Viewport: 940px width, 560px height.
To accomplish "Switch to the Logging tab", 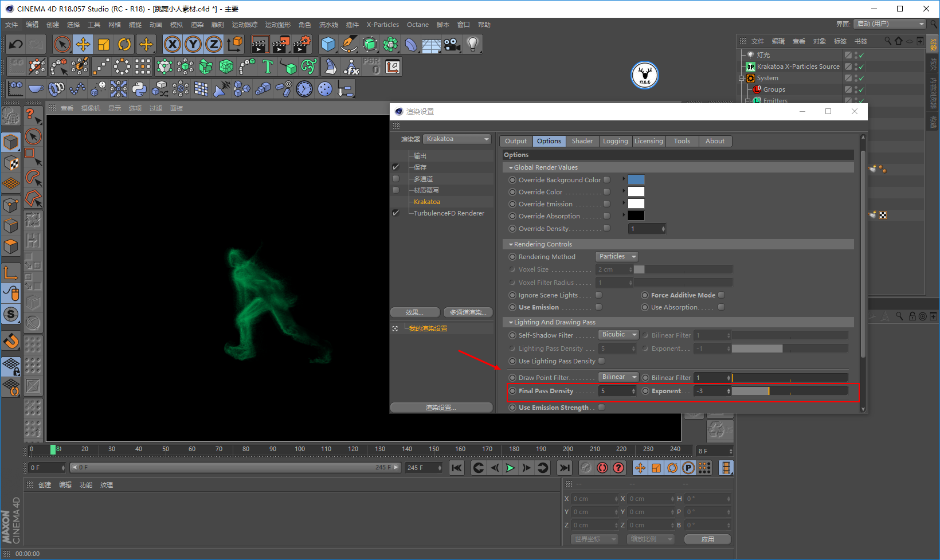I will (616, 141).
